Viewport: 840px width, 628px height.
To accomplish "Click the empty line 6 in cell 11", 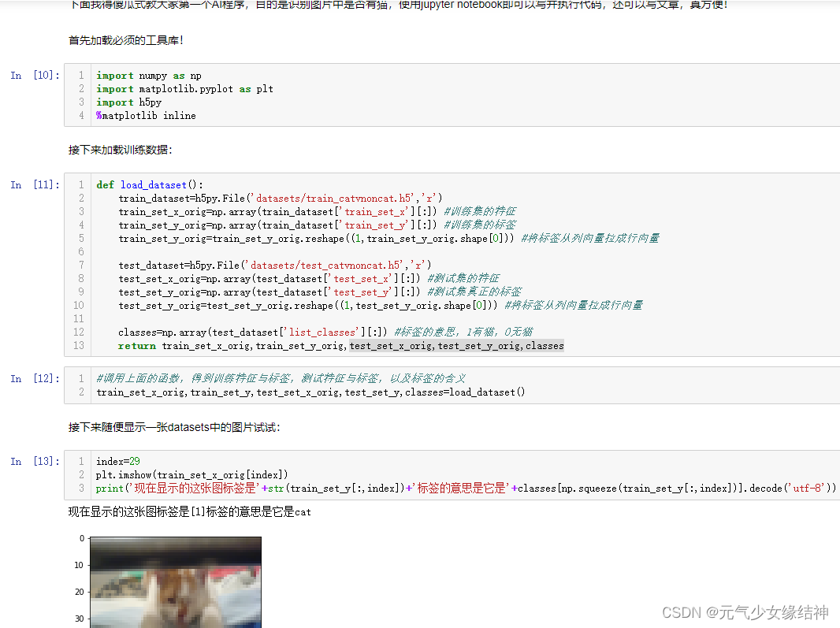I will [x=465, y=252].
